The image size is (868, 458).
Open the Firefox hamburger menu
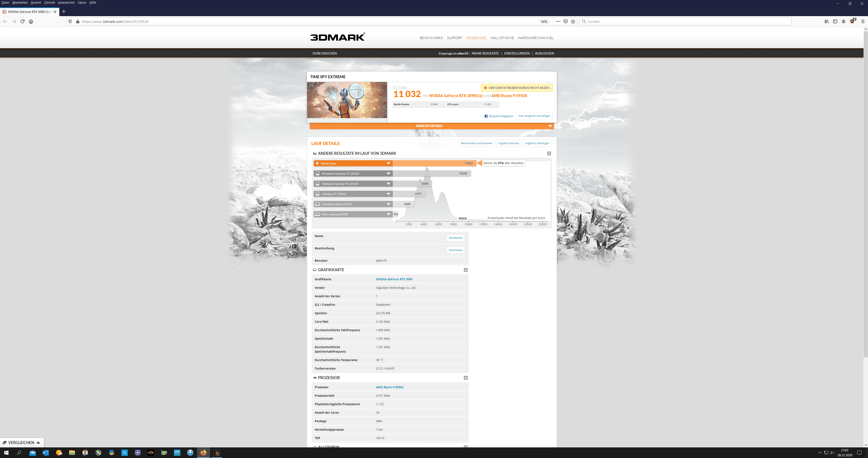863,21
